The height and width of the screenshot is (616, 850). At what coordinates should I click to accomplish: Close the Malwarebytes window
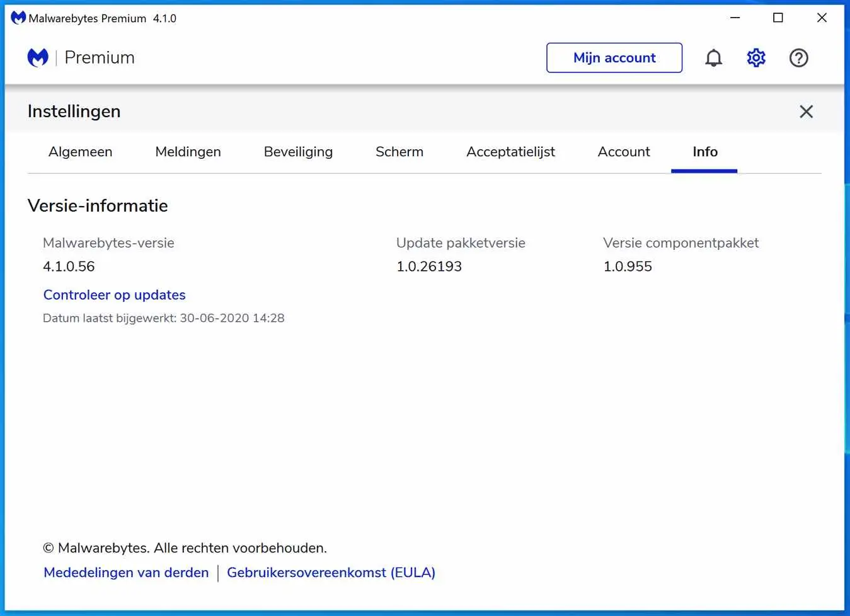[822, 18]
